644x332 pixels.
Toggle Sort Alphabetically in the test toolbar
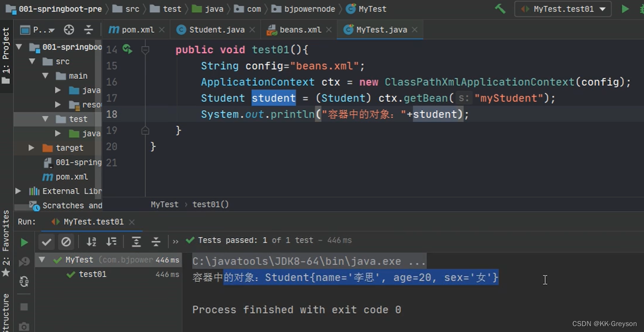(91, 242)
